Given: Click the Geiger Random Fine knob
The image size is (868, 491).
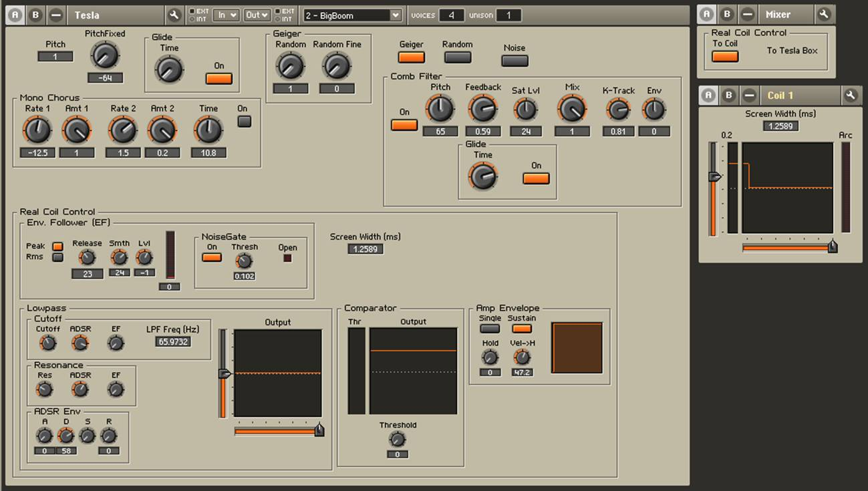Looking at the screenshot, I should (337, 65).
